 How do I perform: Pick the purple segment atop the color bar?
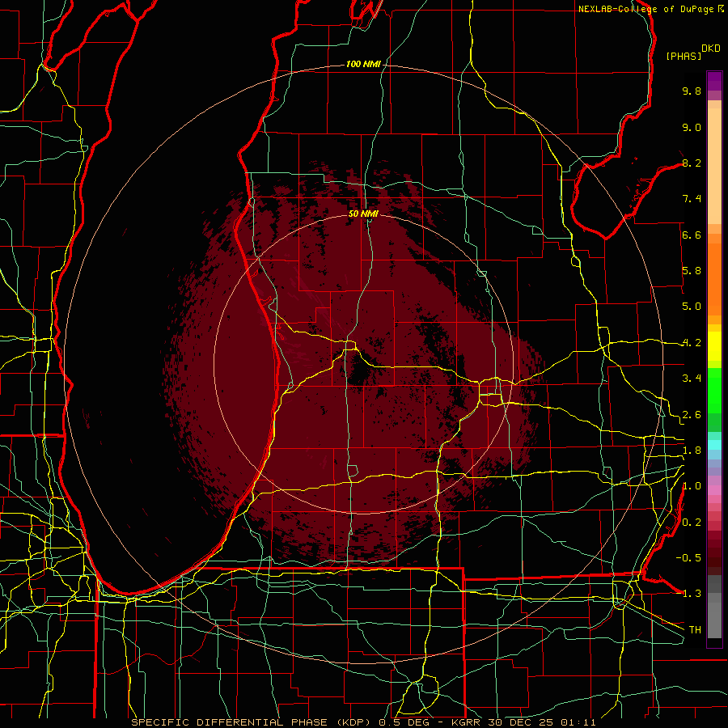coord(714,81)
